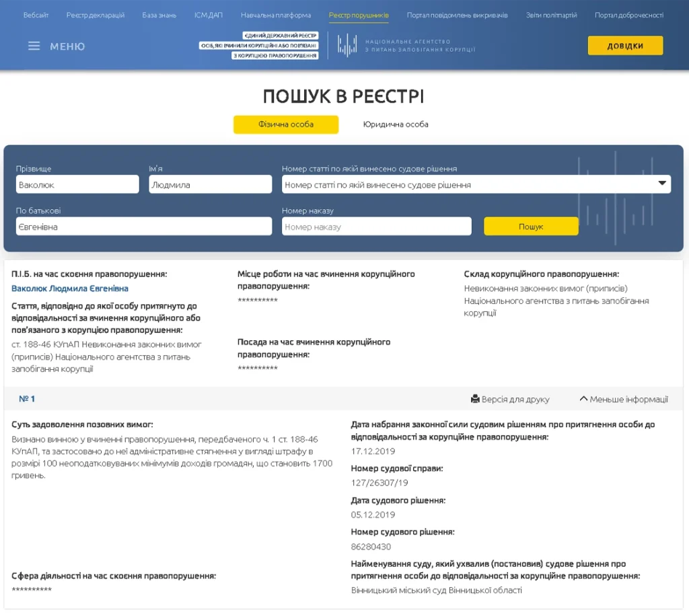This screenshot has height=616, width=689.
Task: Click the 'По батькові' text field
Action: pyautogui.click(x=144, y=227)
